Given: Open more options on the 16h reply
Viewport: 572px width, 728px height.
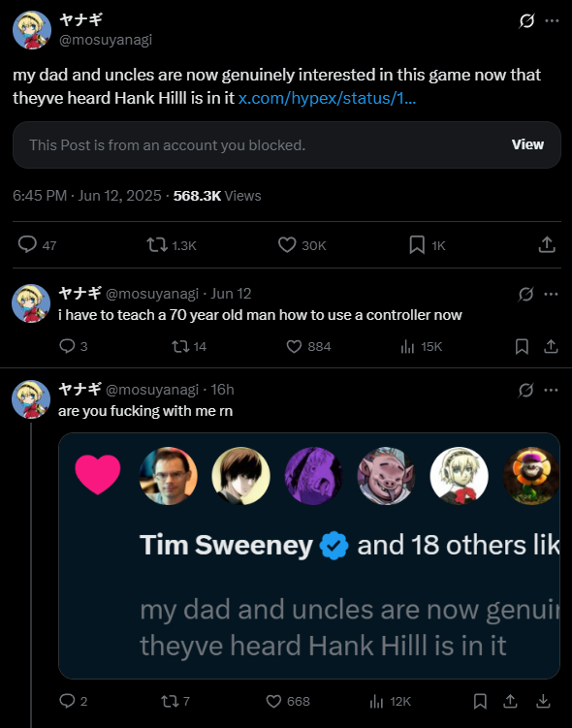Looking at the screenshot, I should [551, 390].
